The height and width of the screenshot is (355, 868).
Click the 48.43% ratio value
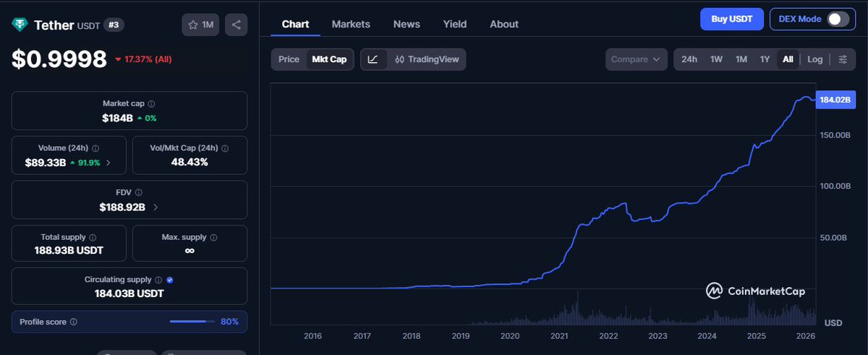[x=190, y=162]
